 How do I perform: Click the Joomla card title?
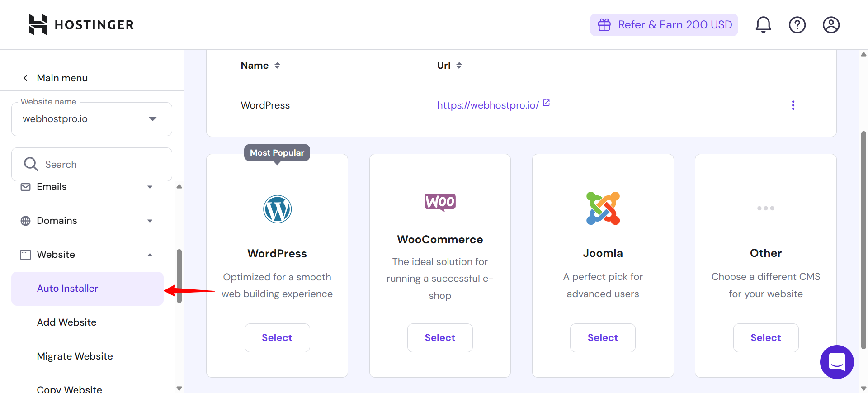[x=603, y=253]
